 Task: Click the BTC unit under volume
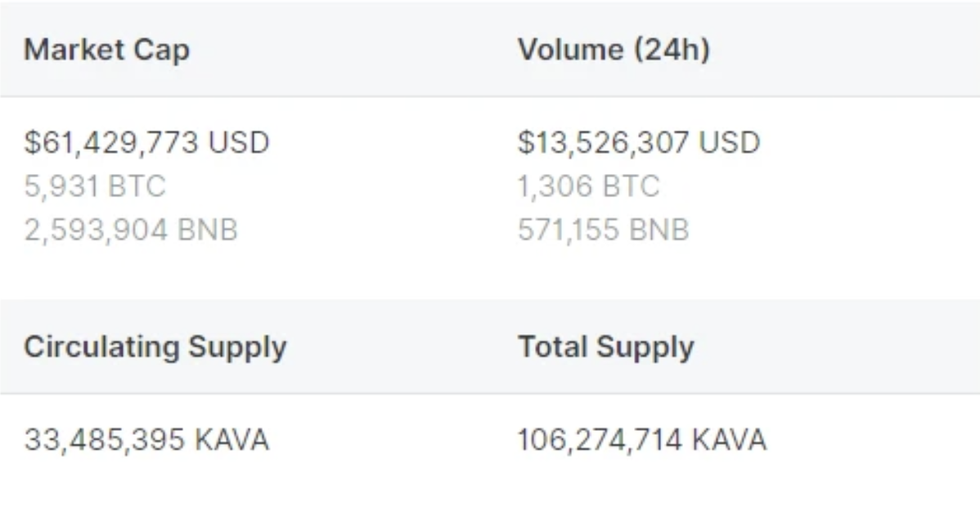(x=631, y=186)
